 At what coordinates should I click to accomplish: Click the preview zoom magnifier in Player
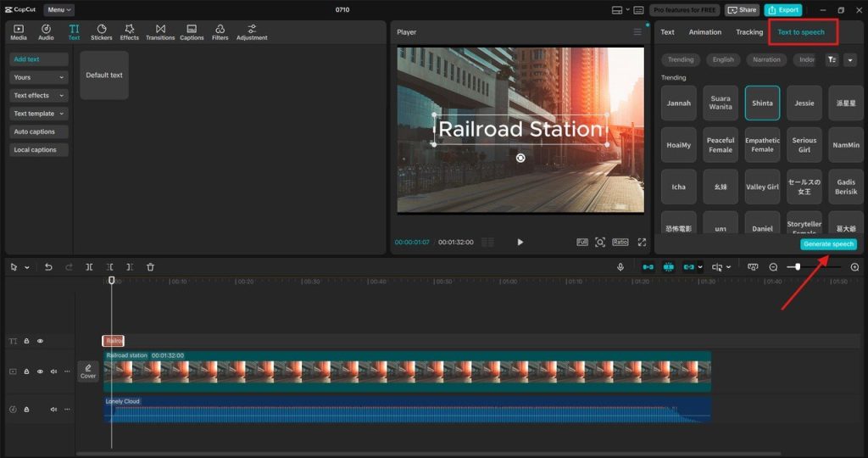pyautogui.click(x=600, y=242)
